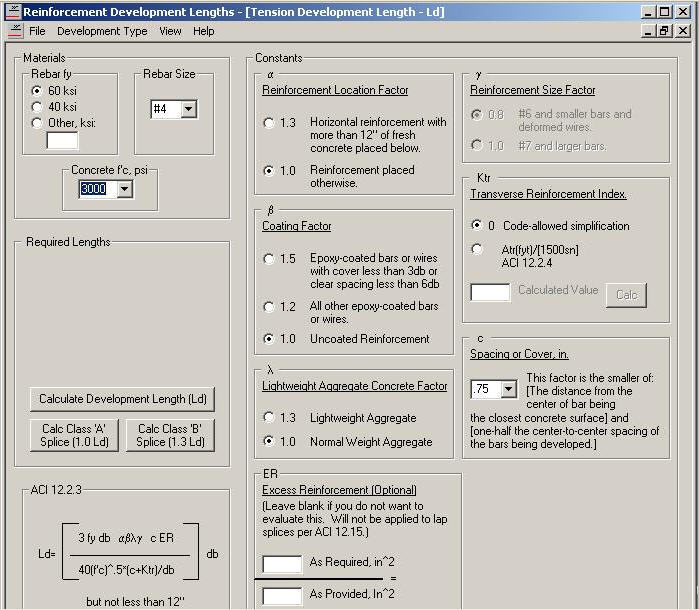Restore the inner document window
Viewport: 699px width, 610px height.
coord(664,31)
